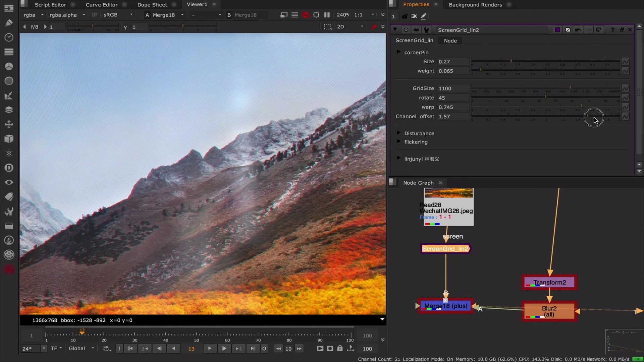Viewport: 644px width, 362px height.
Task: Click the node help question mark icon
Action: [x=612, y=30]
